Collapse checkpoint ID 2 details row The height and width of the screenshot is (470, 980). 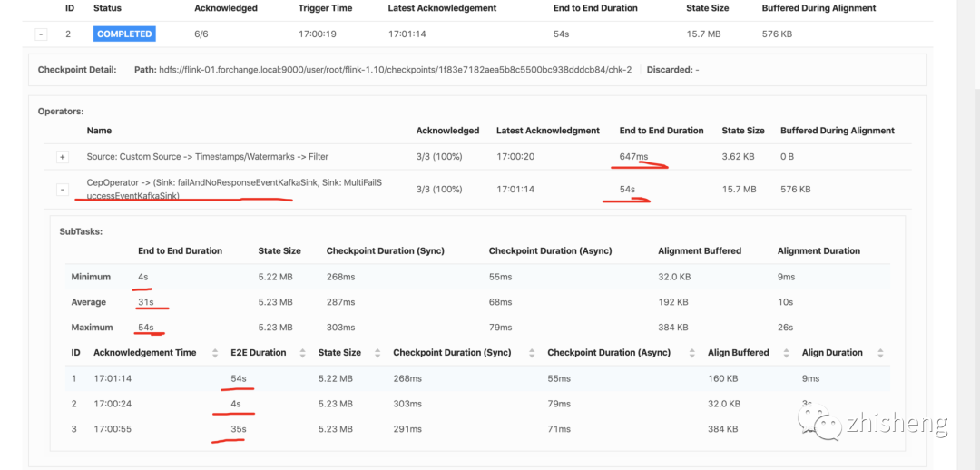(41, 34)
